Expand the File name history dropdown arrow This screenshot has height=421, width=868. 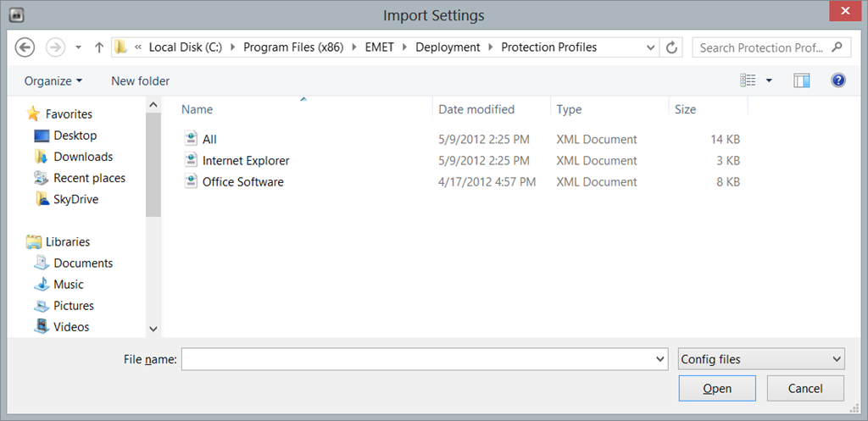(x=659, y=359)
